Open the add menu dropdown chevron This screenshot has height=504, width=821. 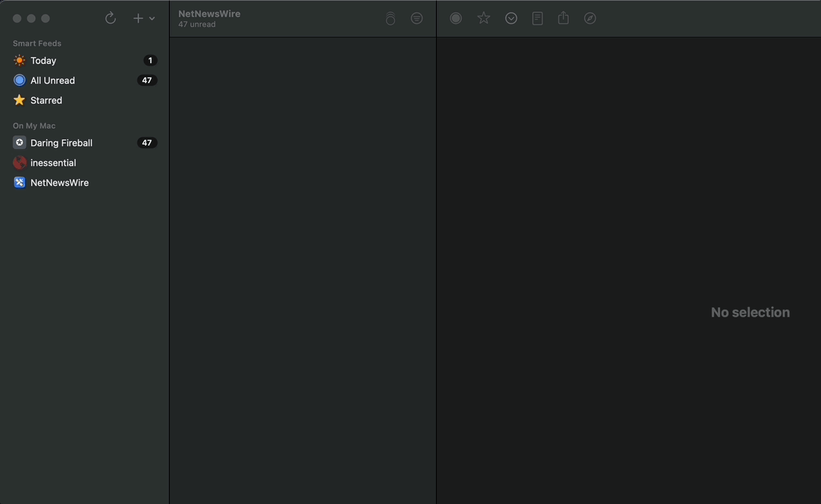click(x=152, y=19)
